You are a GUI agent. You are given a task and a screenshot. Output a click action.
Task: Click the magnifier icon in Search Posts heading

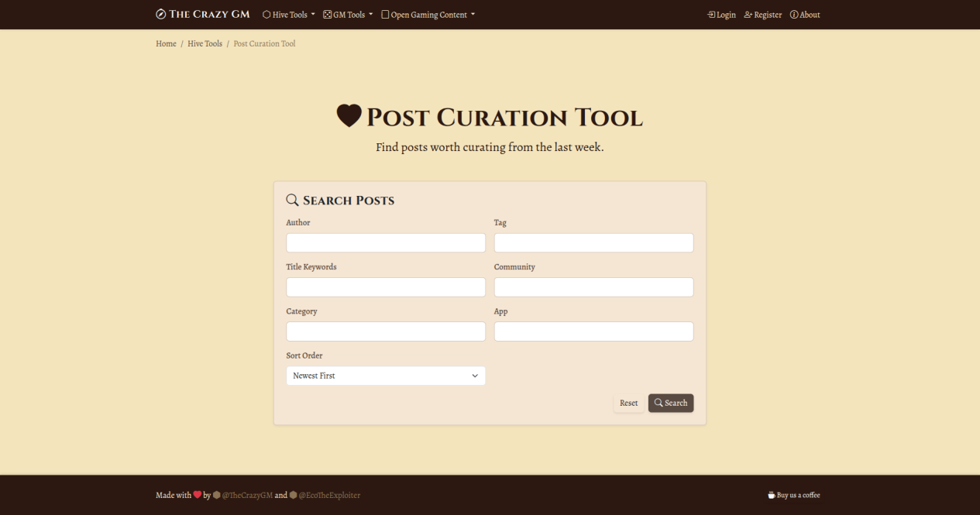tap(292, 200)
